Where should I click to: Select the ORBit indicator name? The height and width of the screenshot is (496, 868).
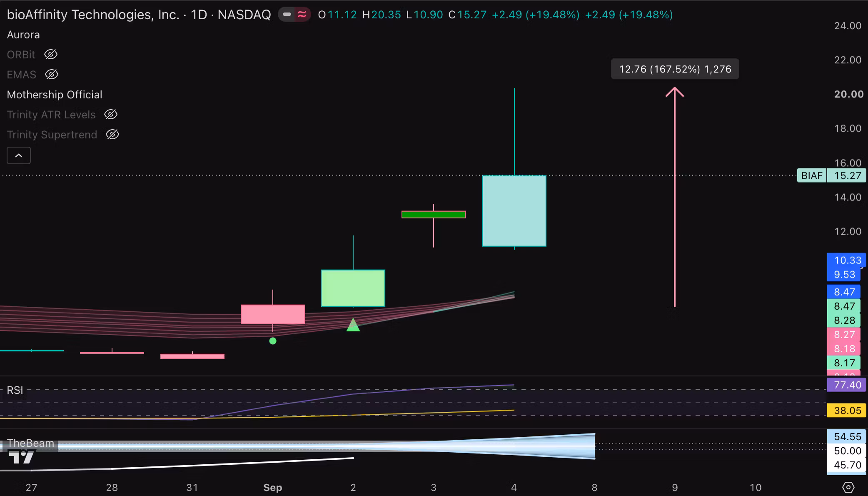(x=21, y=55)
